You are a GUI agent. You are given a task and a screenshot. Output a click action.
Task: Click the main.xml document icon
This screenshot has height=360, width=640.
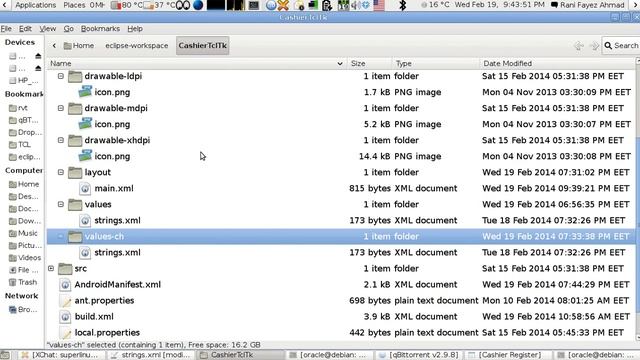pyautogui.click(x=85, y=189)
